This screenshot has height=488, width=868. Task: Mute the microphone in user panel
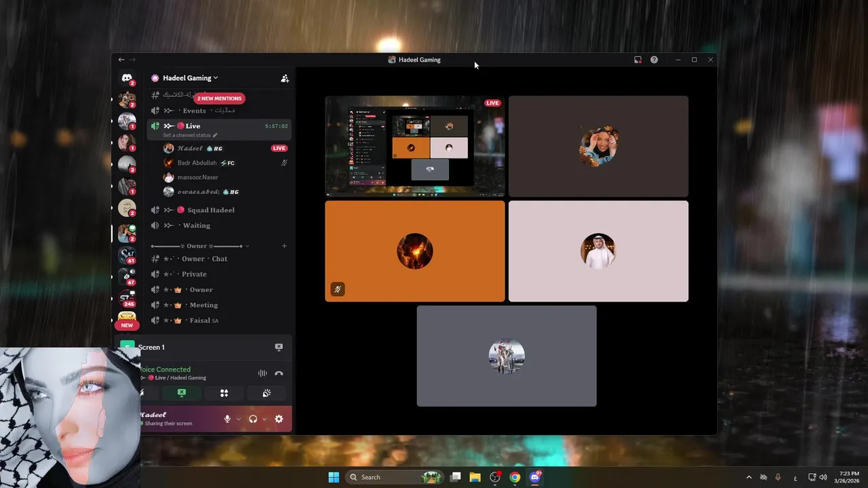click(x=228, y=419)
